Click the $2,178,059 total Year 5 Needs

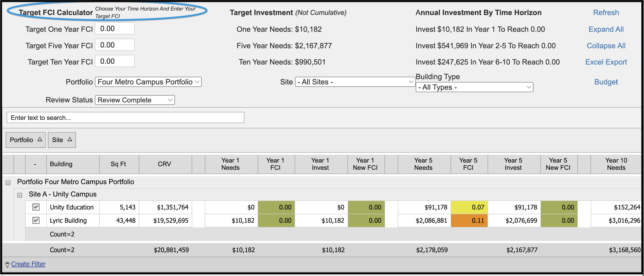point(432,250)
